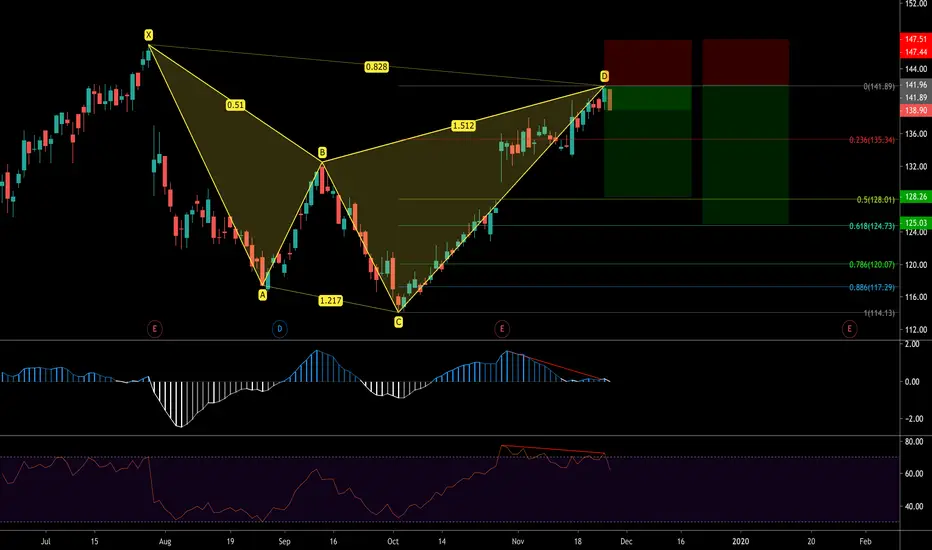The image size is (932, 550).
Task: Select the 0(141.89) Fibonacci level label
Action: (879, 86)
